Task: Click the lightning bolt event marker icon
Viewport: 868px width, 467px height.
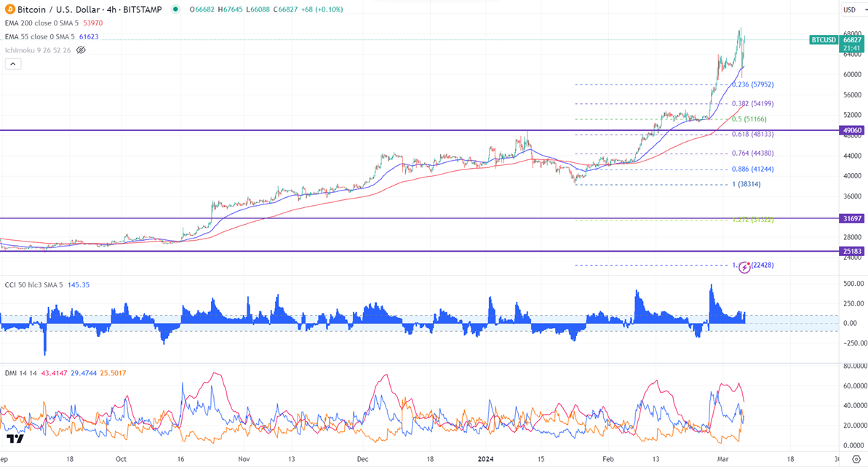Action: tap(744, 268)
